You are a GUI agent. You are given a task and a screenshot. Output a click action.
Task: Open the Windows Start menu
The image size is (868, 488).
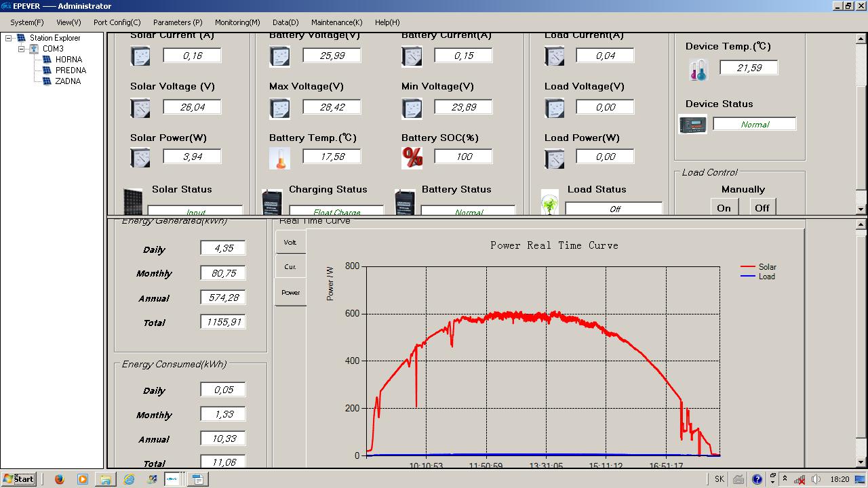click(19, 479)
